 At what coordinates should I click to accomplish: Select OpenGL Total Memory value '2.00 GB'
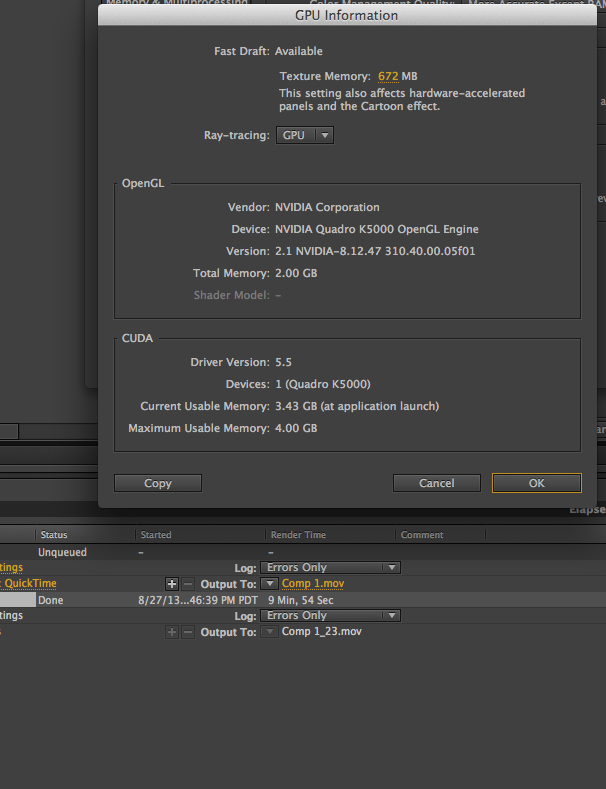coord(296,273)
